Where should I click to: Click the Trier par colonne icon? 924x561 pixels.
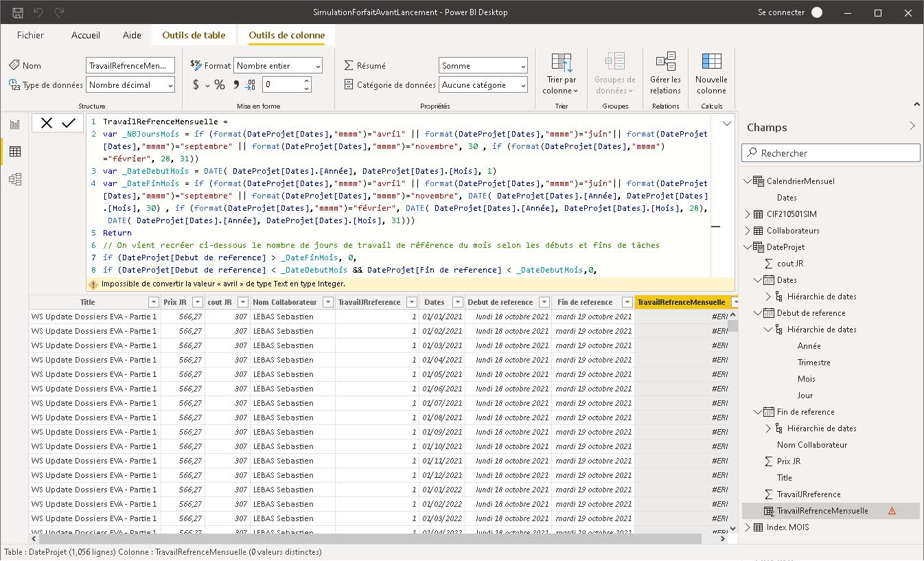562,62
